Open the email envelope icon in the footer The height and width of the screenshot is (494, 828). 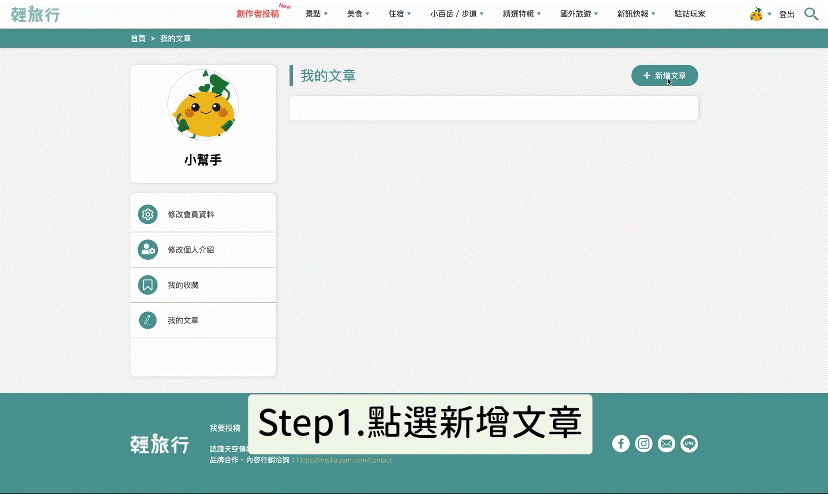coord(666,443)
